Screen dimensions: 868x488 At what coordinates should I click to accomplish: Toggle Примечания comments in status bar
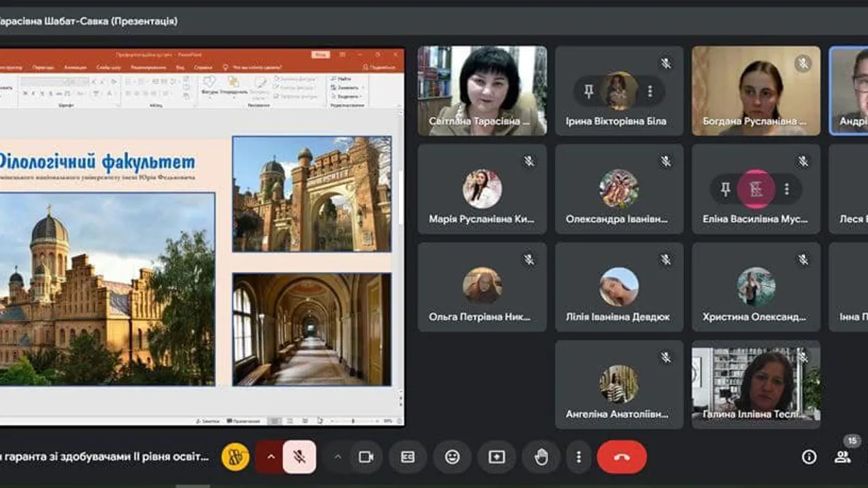point(244,421)
